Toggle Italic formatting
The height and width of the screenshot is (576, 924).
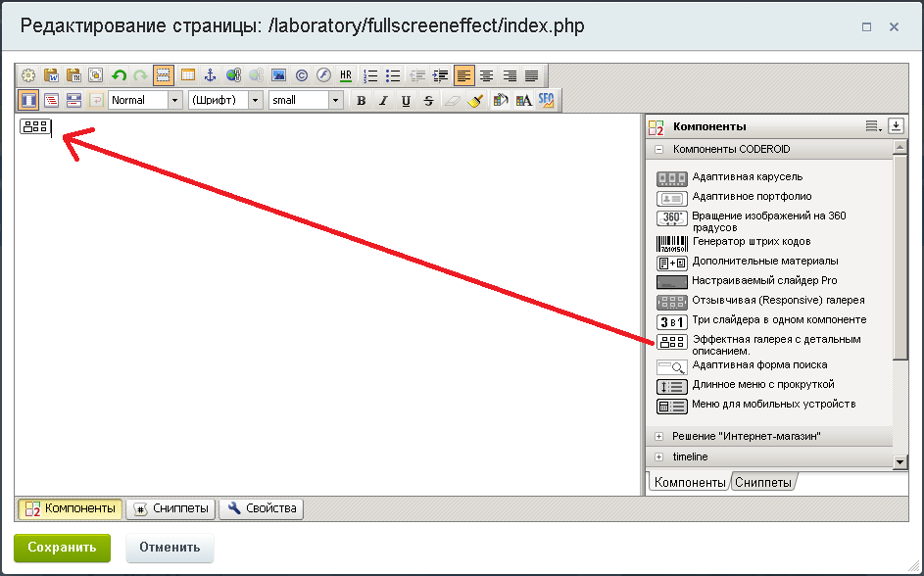click(383, 100)
